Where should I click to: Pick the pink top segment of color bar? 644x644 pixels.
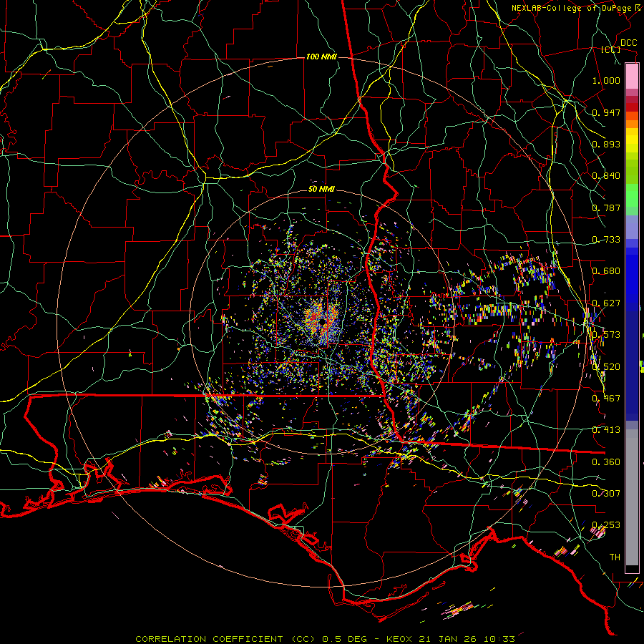click(632, 77)
